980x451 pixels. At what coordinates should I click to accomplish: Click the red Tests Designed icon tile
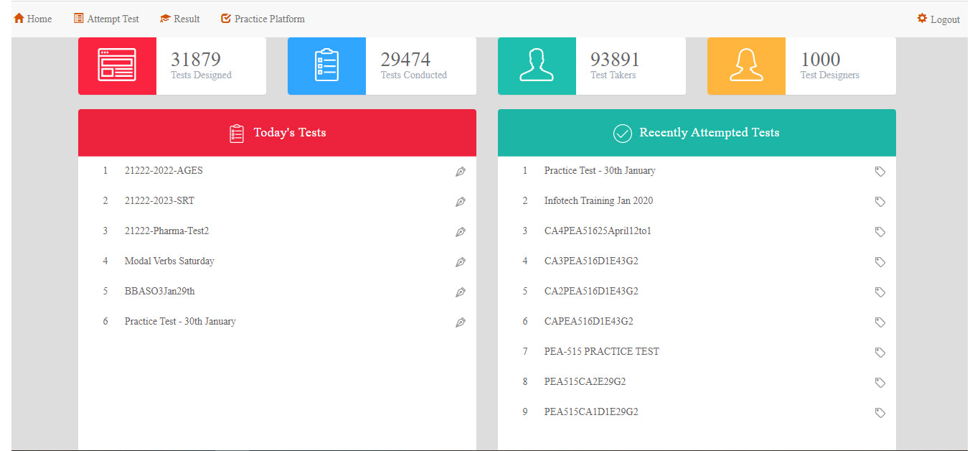(117, 65)
